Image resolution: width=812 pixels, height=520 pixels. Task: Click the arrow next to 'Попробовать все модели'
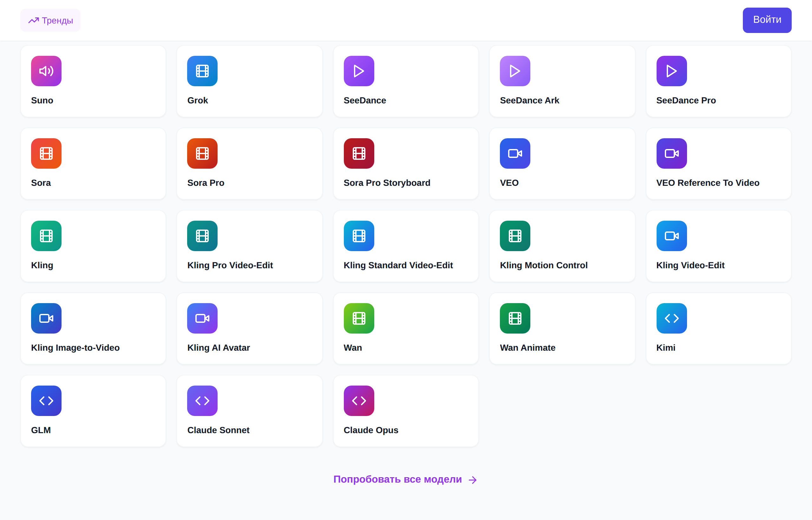point(473,480)
